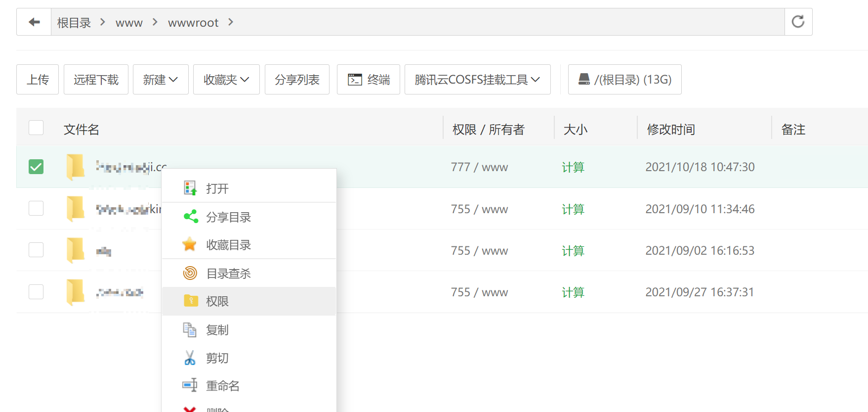Click the copy pages icon
868x412 pixels.
point(190,329)
